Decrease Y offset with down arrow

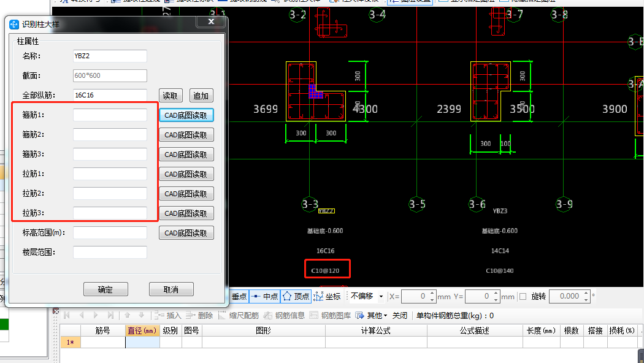coord(496,300)
